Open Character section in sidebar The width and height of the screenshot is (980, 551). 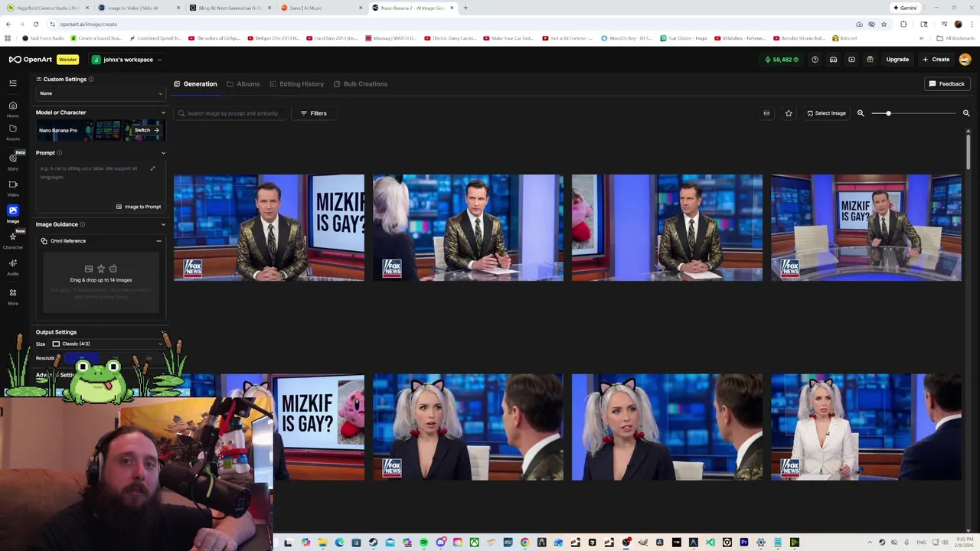pyautogui.click(x=13, y=240)
